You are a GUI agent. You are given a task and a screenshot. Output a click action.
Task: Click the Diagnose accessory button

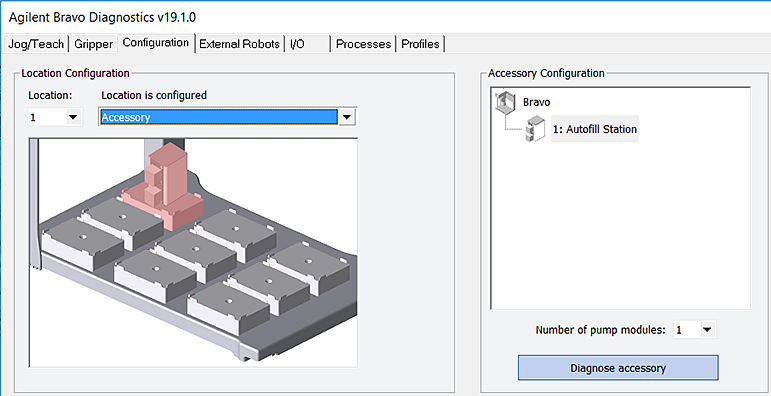(618, 368)
